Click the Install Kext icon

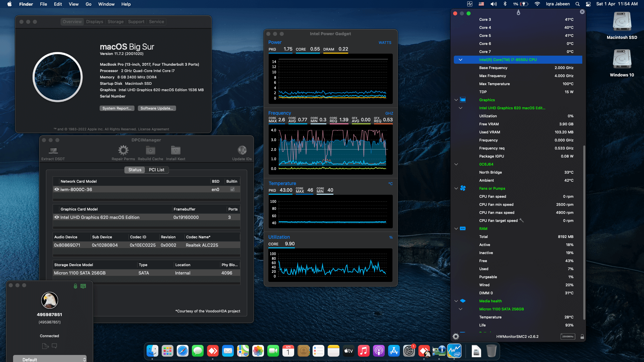[x=175, y=151]
